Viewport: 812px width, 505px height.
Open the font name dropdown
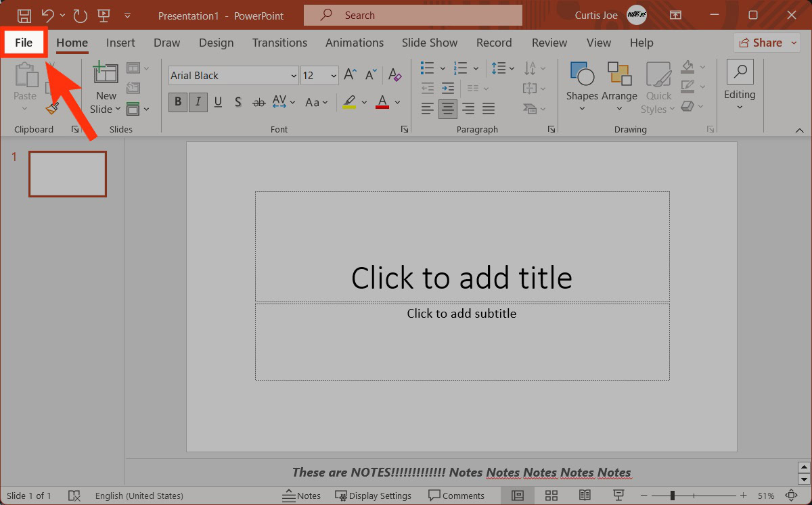pos(293,76)
